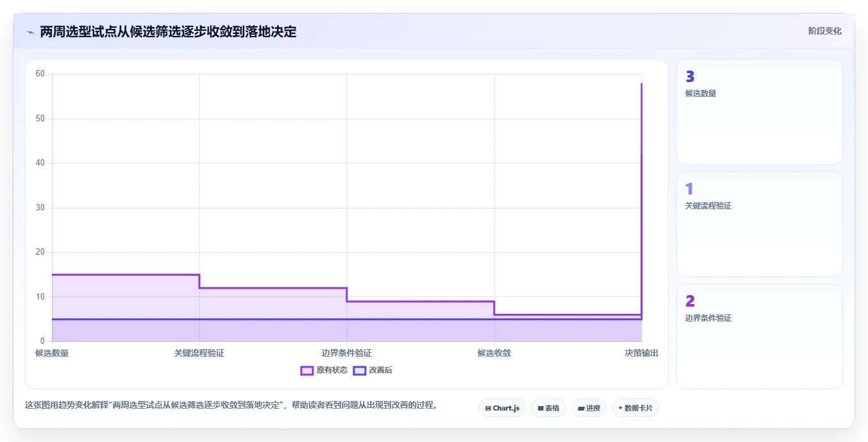Click the 数据卡片 tag button
Viewport: 868px width, 442px height.
(635, 408)
